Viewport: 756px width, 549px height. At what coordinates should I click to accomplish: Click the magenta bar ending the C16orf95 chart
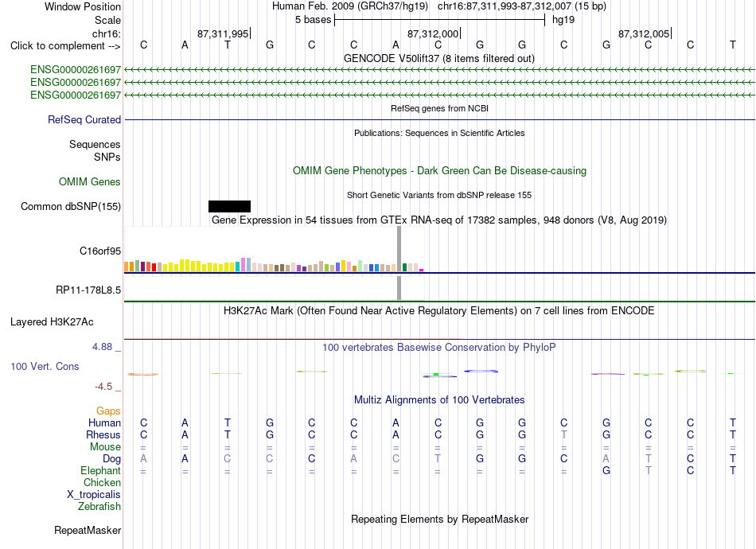tap(422, 270)
